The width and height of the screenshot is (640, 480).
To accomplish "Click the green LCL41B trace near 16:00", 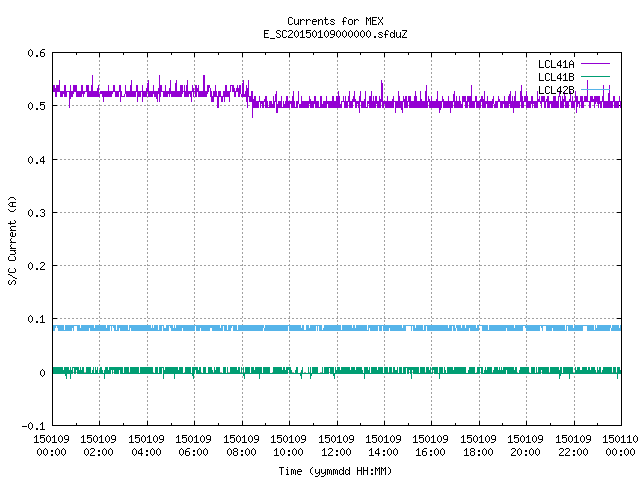I will click(x=431, y=371).
